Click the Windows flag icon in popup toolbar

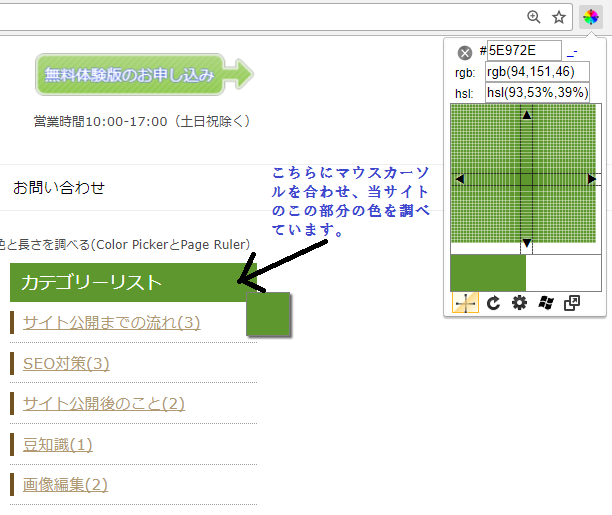click(546, 303)
